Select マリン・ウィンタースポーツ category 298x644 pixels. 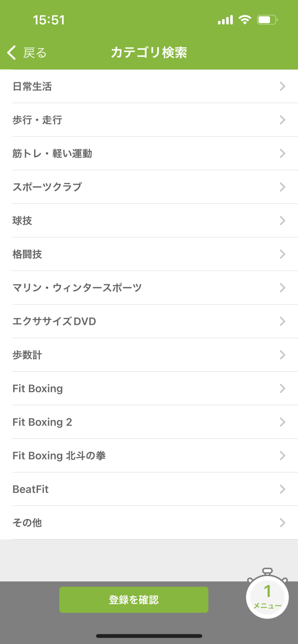(x=149, y=288)
